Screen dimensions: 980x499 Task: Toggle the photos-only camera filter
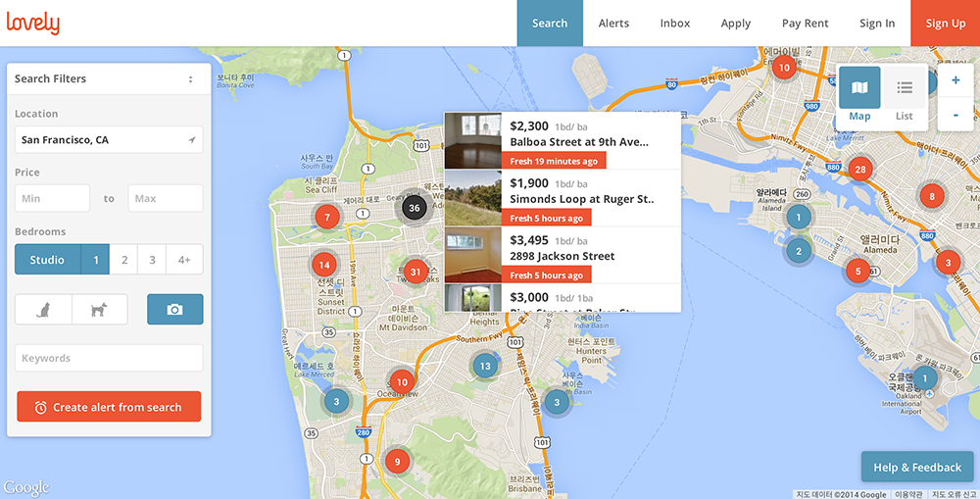click(x=174, y=310)
